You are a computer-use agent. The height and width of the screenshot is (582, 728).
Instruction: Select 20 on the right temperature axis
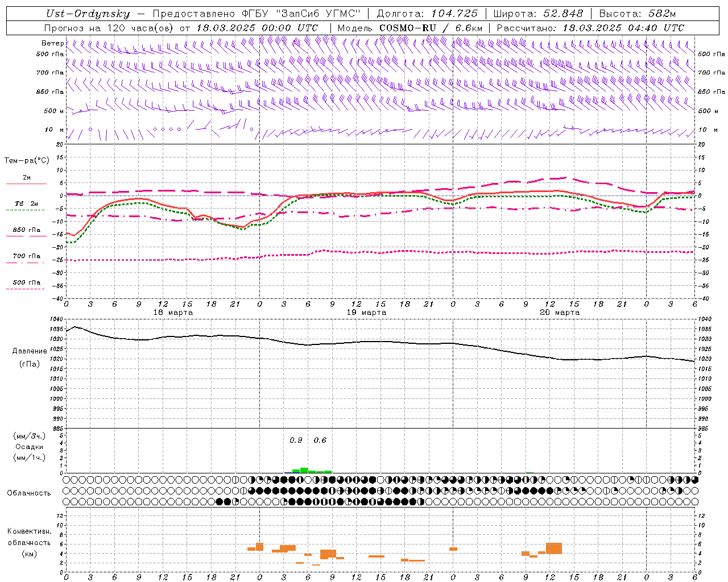(702, 145)
